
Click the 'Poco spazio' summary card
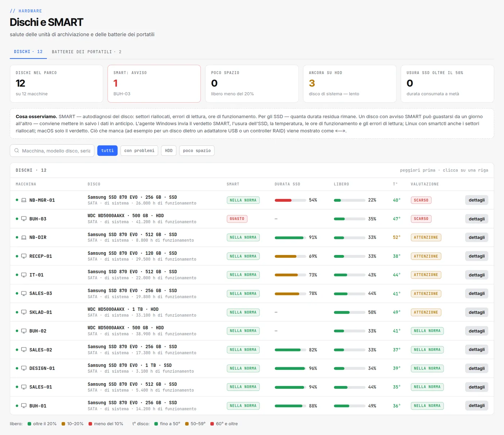(x=252, y=84)
